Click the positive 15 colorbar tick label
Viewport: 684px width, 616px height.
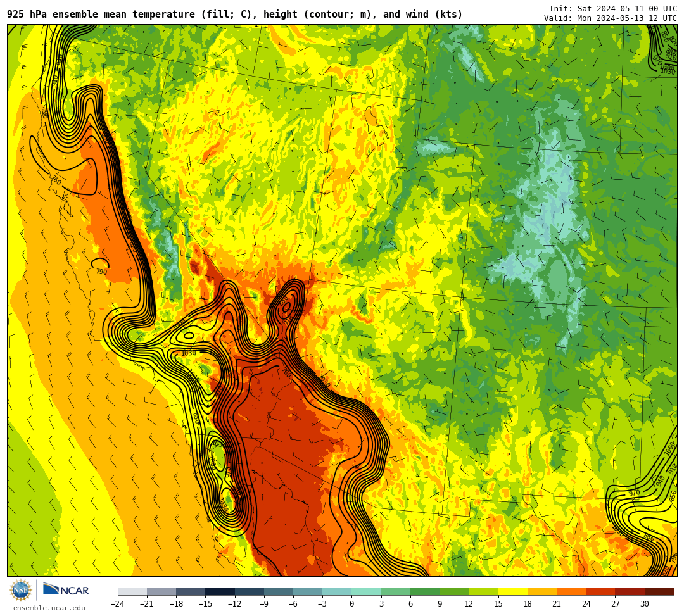(x=498, y=604)
